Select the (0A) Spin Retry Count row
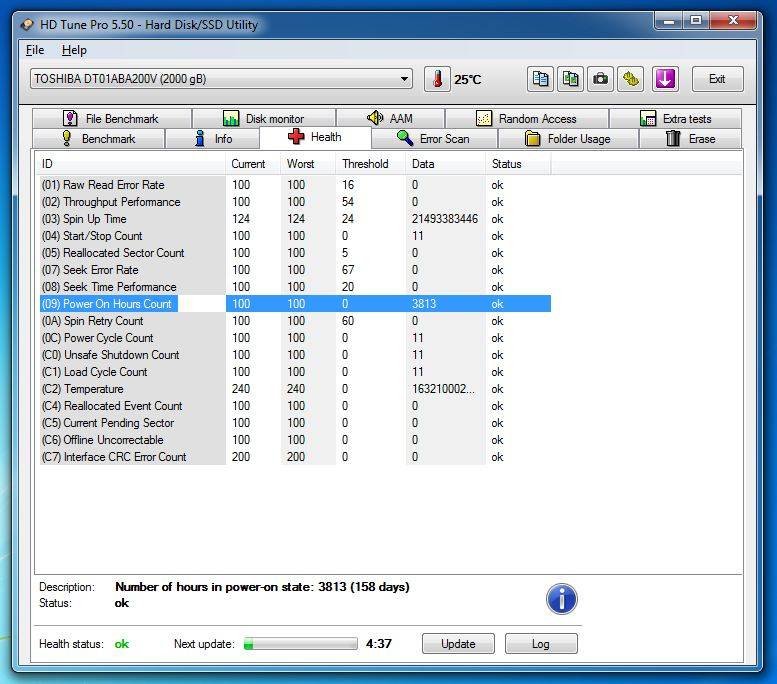 click(295, 321)
